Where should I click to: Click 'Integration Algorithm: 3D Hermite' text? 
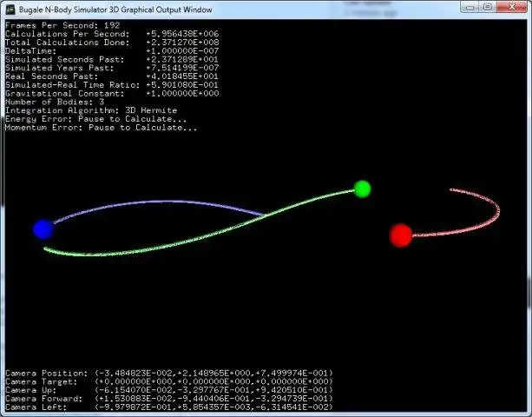tap(91, 110)
